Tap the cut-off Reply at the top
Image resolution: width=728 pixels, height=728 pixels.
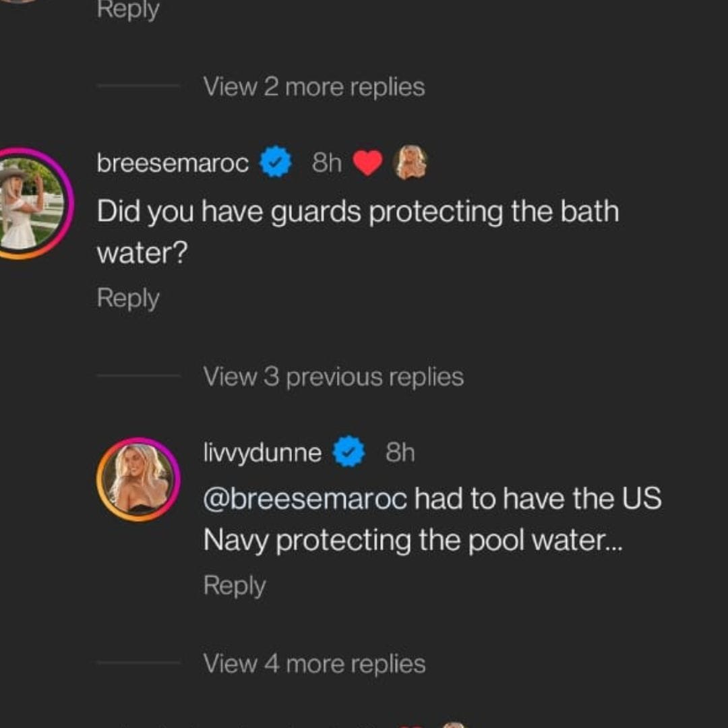coord(128,10)
